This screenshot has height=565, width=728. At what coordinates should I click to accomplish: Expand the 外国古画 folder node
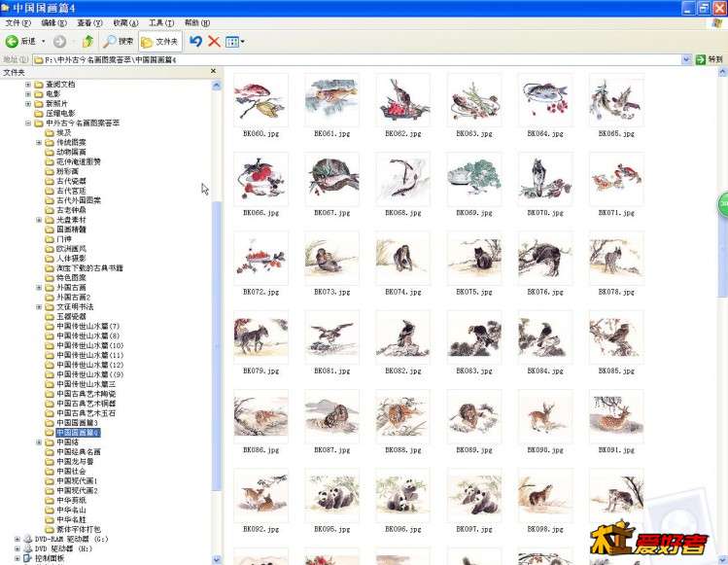[39, 288]
